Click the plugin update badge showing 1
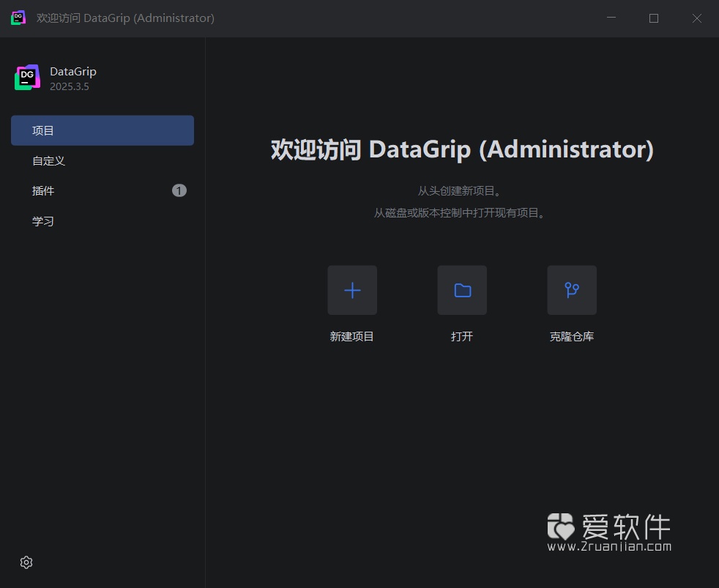719x588 pixels. (x=179, y=190)
